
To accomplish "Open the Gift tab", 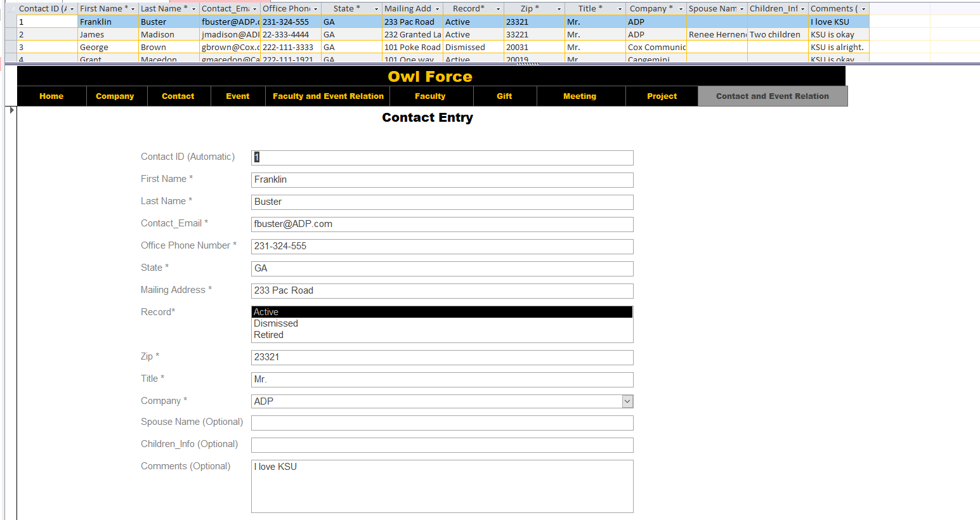I will 504,96.
